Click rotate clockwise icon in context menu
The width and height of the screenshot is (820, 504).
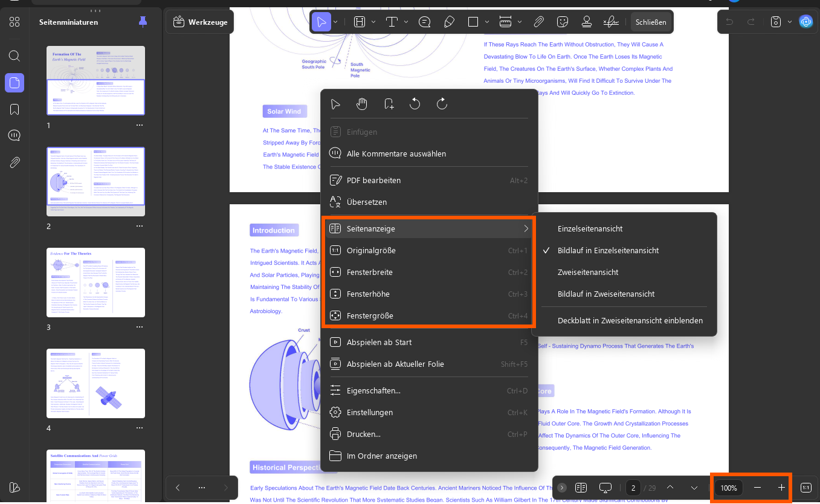(442, 104)
